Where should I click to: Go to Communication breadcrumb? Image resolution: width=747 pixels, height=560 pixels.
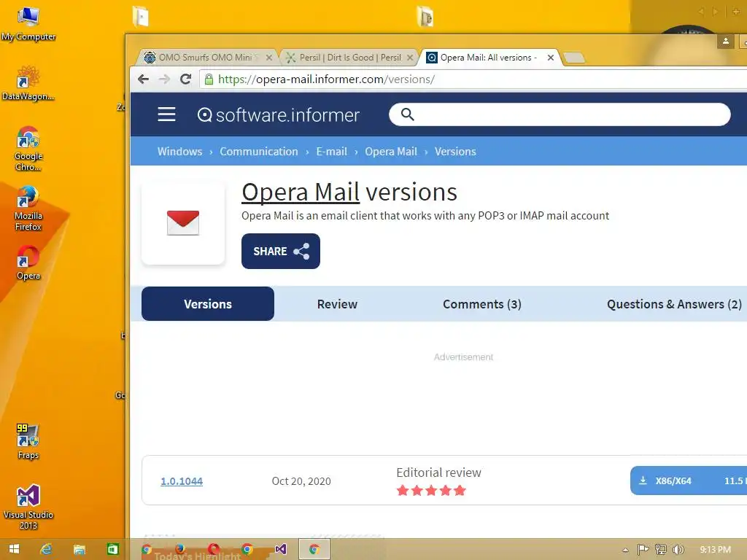[259, 152]
